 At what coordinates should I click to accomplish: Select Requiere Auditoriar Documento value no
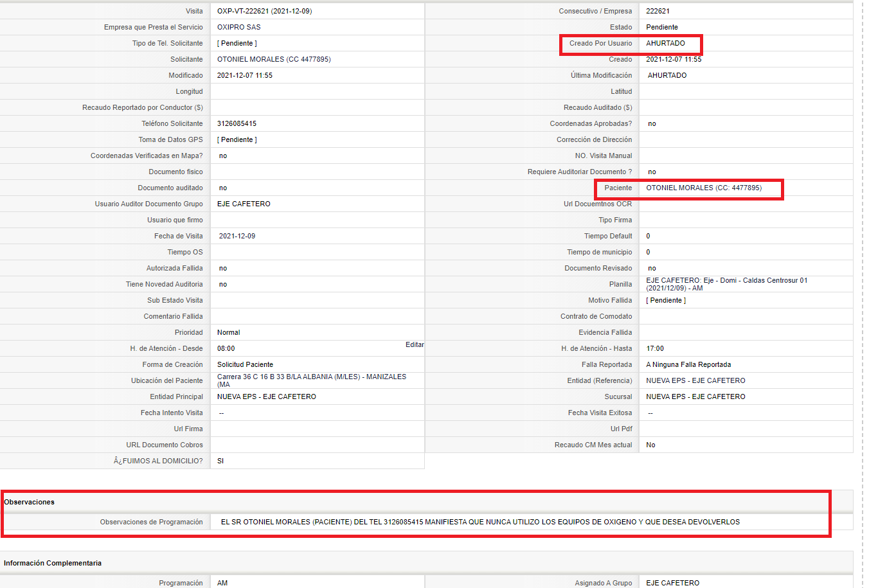click(652, 172)
